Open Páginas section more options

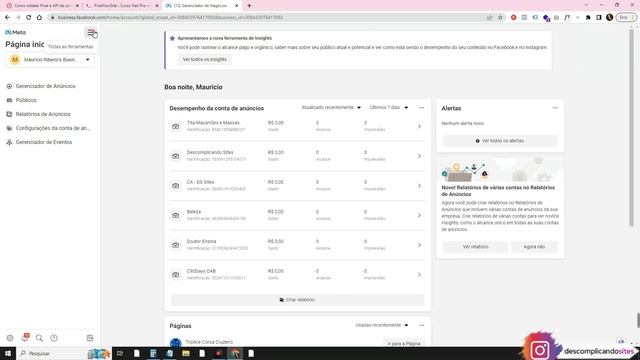pos(422,325)
